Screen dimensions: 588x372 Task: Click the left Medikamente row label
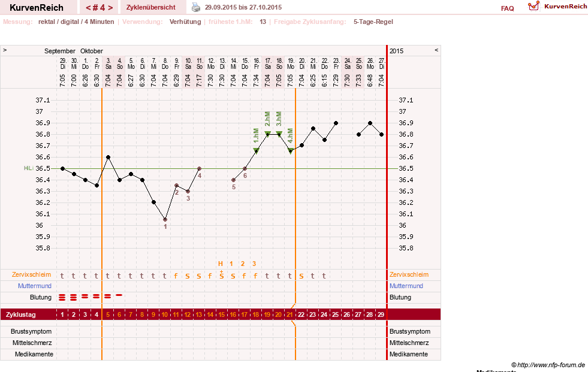34,354
